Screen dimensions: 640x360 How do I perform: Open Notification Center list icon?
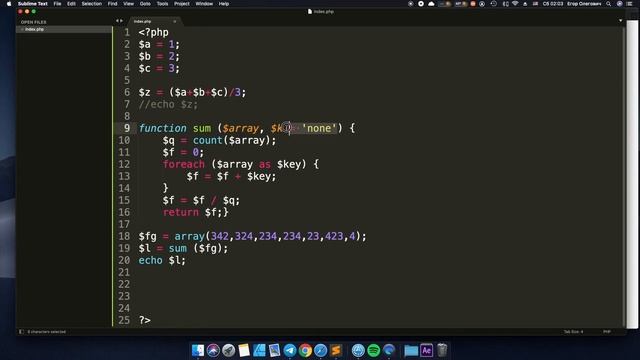point(629,4)
